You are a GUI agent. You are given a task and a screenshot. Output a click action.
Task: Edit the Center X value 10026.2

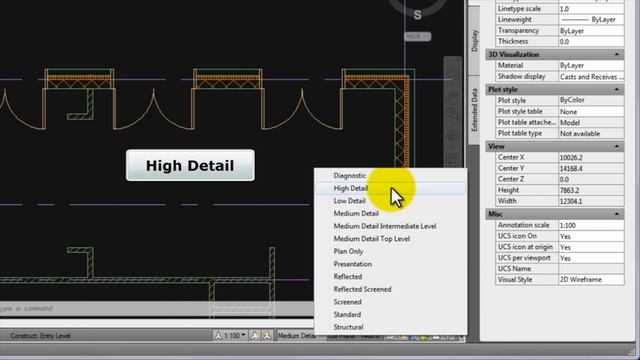[591, 158]
